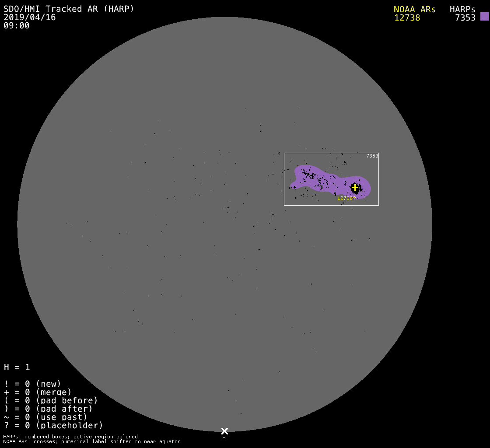Viewport: 490px width, 448px height.
Task: Click the purple HARP legend color square
Action: pyautogui.click(x=484, y=17)
